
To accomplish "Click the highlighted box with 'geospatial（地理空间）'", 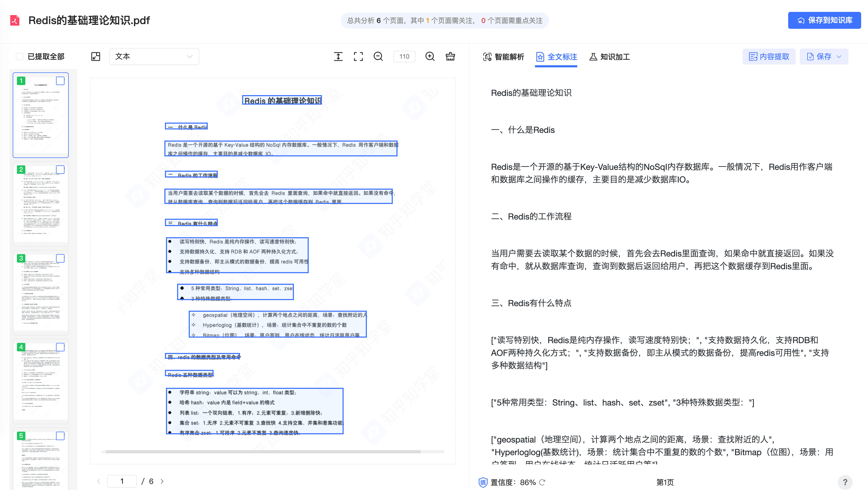I will pyautogui.click(x=278, y=324).
